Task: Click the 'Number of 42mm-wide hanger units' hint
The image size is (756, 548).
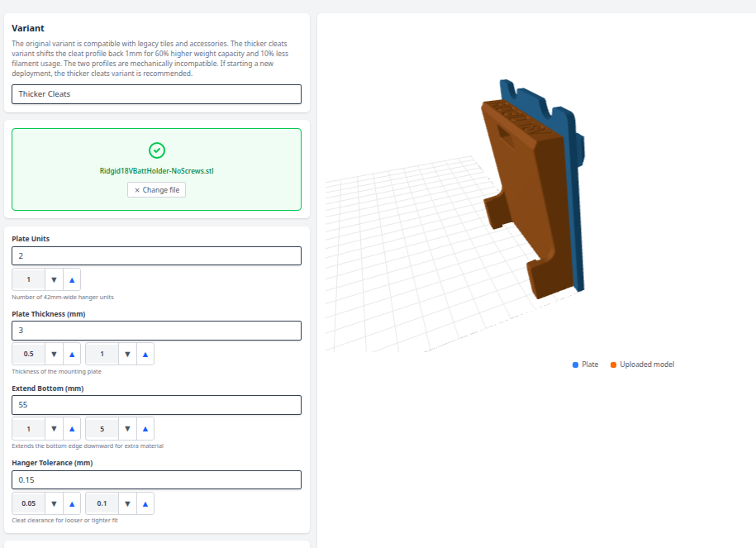Action: tap(63, 298)
